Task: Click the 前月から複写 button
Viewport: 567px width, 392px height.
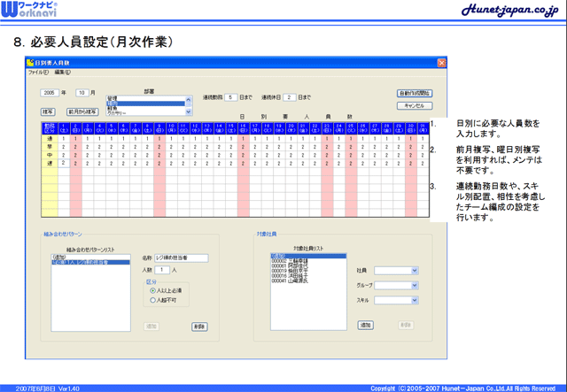Action: 82,112
